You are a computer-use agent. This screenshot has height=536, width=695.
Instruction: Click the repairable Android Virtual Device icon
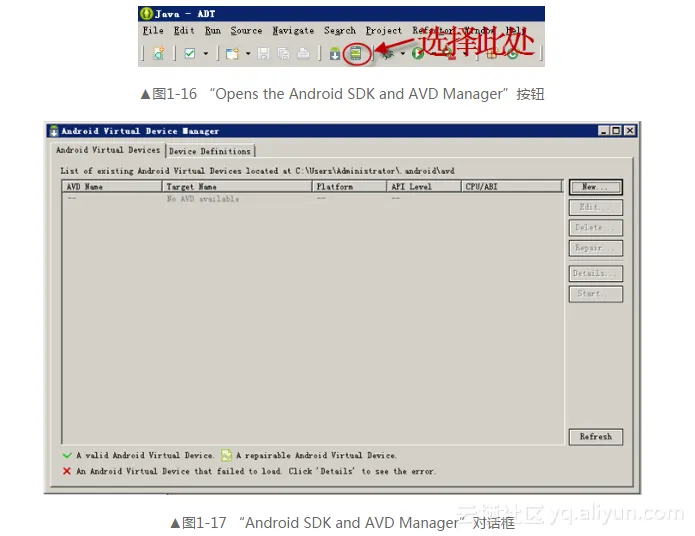226,455
